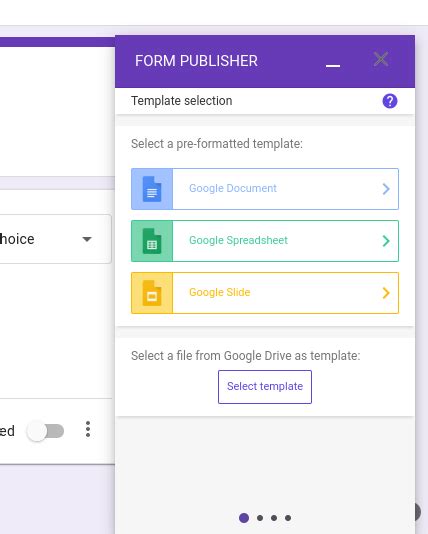Open Template selection help icon

pyautogui.click(x=390, y=101)
